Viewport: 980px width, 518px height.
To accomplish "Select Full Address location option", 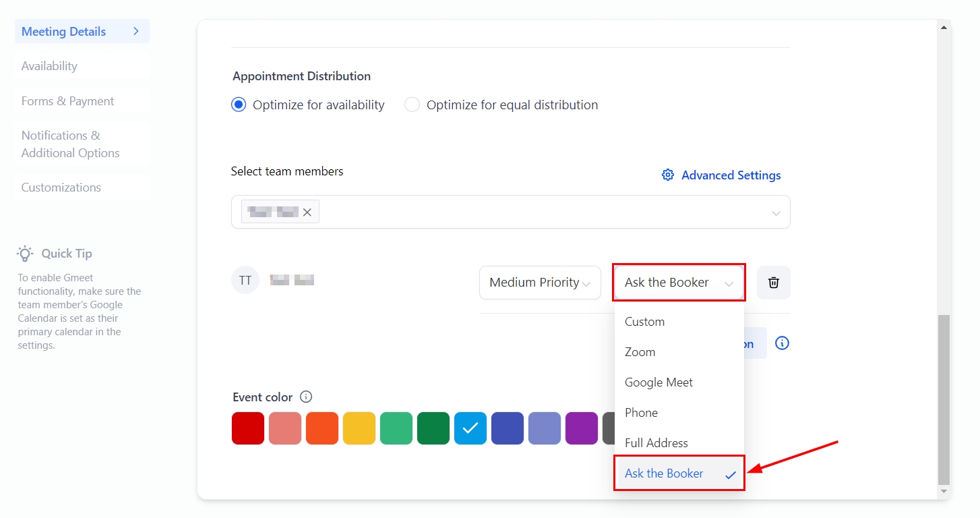I will tap(656, 443).
